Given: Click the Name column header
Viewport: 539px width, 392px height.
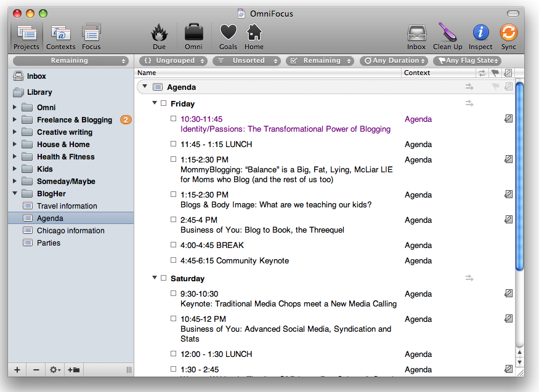Looking at the screenshot, I should pyautogui.click(x=268, y=73).
